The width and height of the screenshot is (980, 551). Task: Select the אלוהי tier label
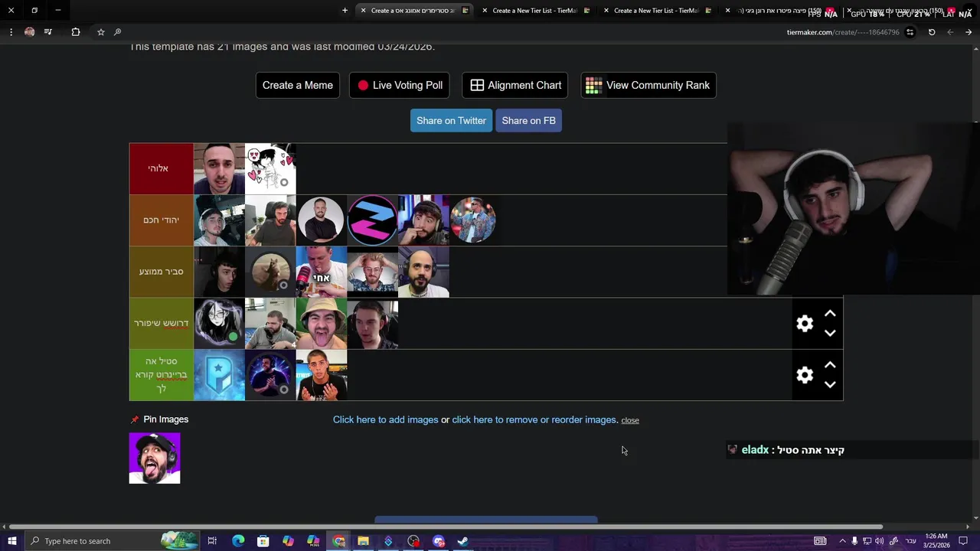click(161, 168)
